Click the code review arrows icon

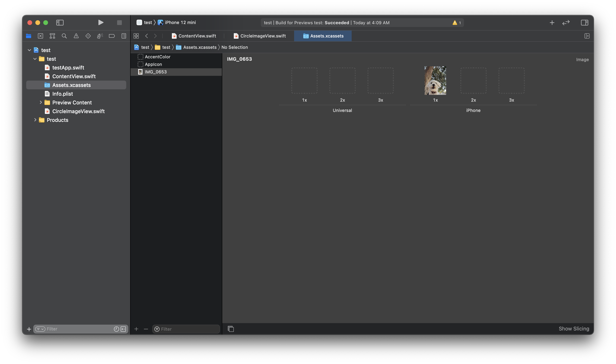tap(566, 23)
